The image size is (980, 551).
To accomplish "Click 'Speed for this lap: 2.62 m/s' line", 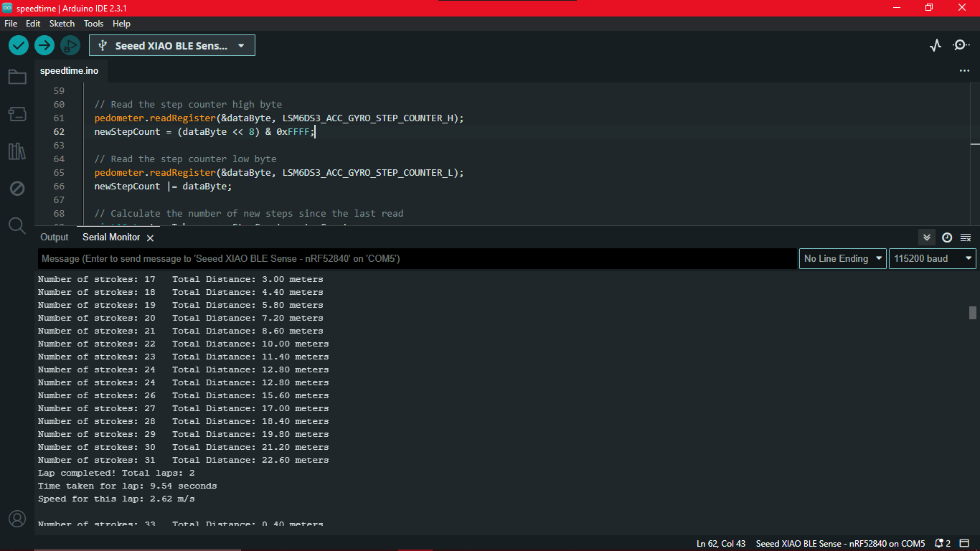I will tap(116, 499).
